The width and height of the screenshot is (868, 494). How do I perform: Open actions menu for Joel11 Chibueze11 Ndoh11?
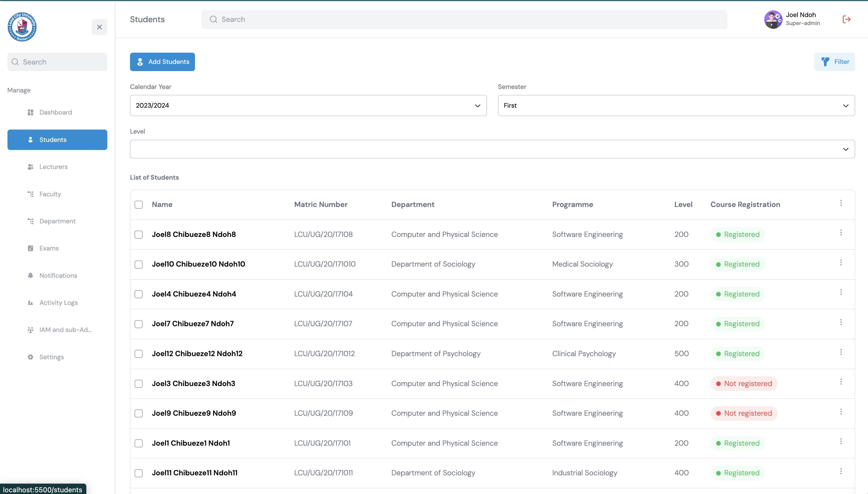841,471
